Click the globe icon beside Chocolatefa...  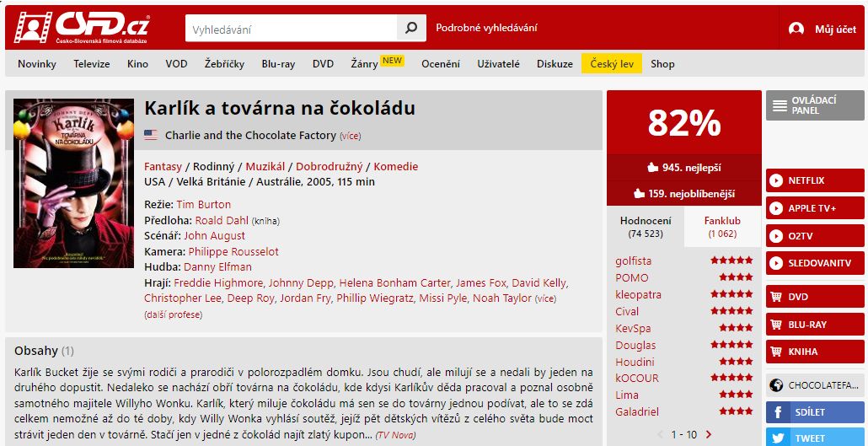pyautogui.click(x=776, y=385)
